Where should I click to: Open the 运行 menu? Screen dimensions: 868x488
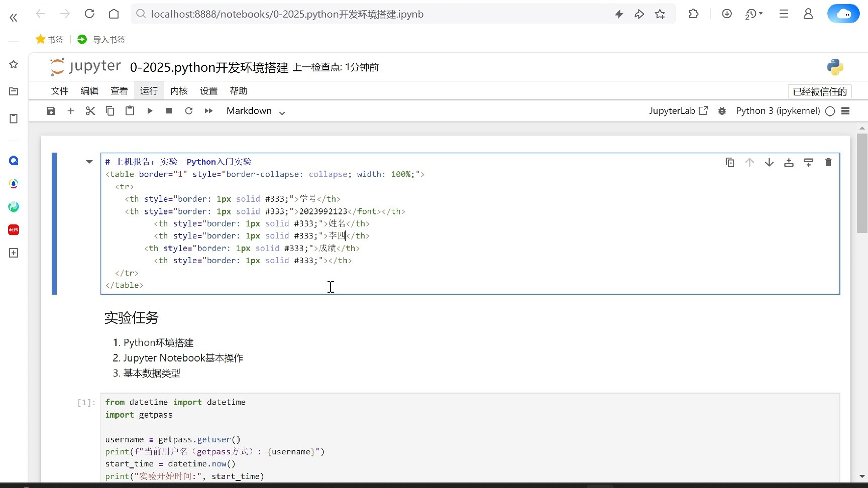149,91
